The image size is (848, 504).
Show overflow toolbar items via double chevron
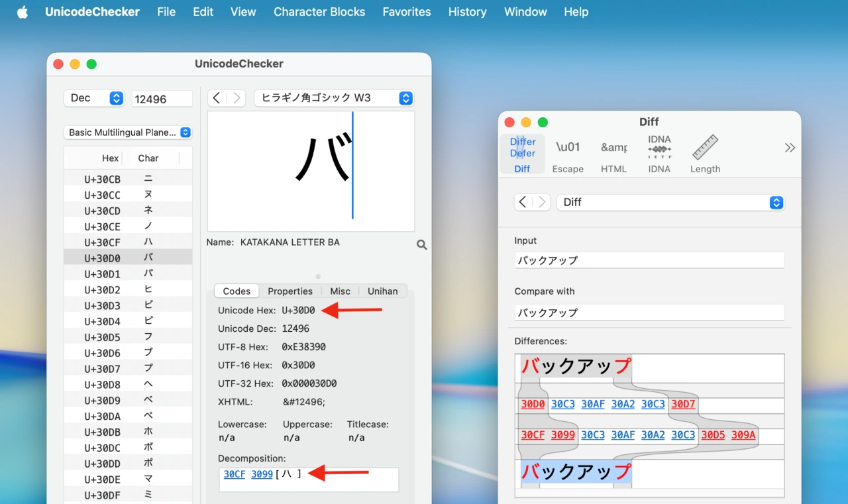click(790, 148)
